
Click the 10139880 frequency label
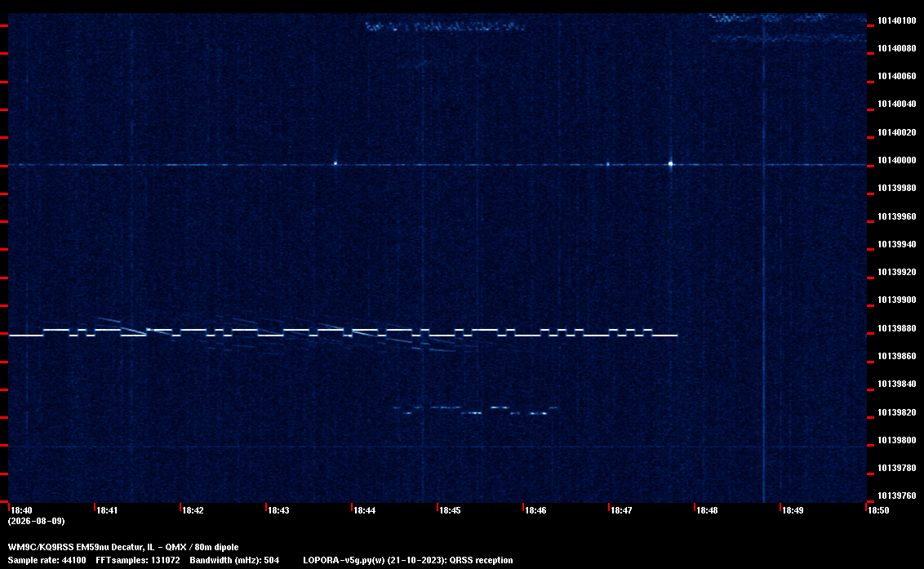(896, 328)
